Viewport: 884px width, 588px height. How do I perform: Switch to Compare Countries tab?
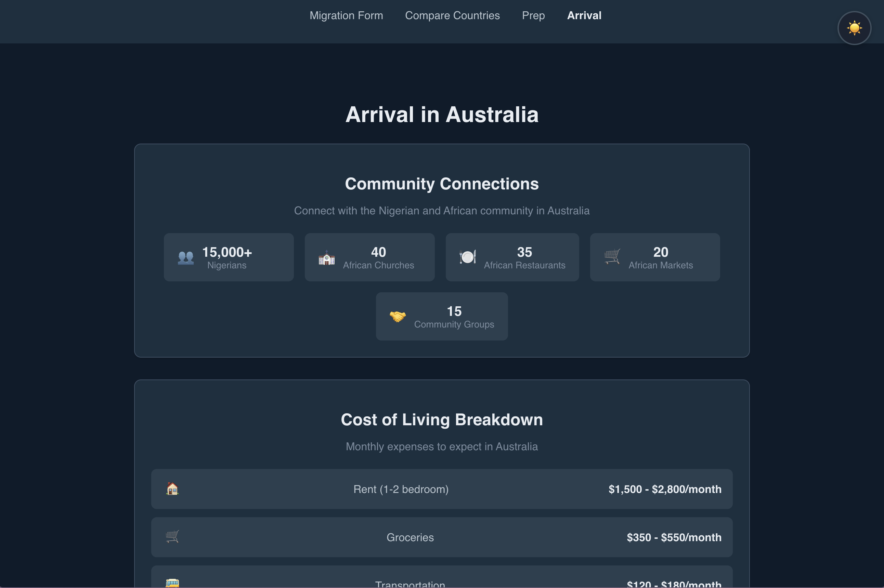pyautogui.click(x=452, y=15)
